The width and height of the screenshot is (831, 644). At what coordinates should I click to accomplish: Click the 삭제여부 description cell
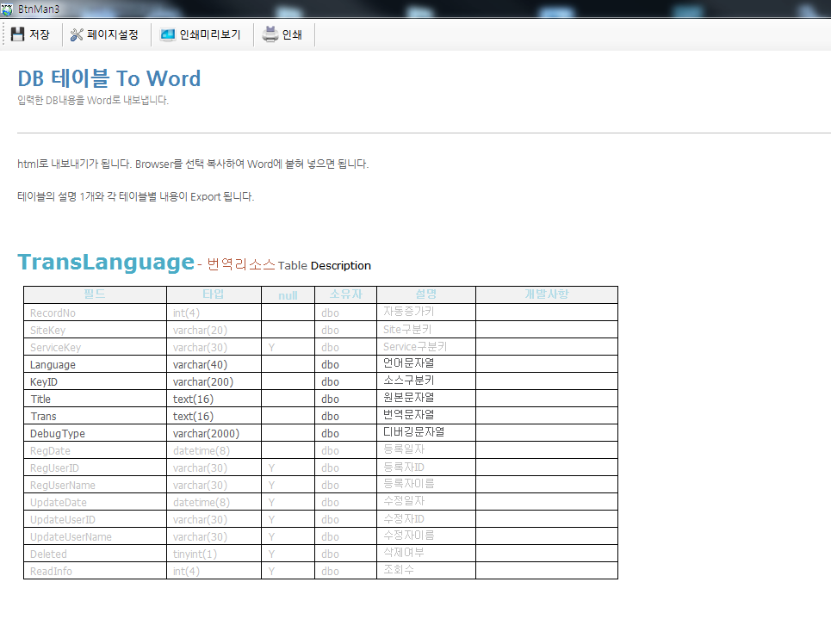click(426, 554)
